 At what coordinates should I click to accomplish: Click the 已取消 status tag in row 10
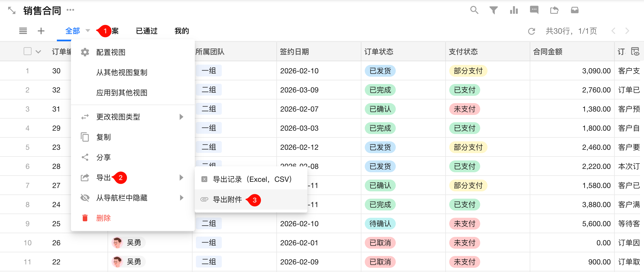click(x=380, y=243)
